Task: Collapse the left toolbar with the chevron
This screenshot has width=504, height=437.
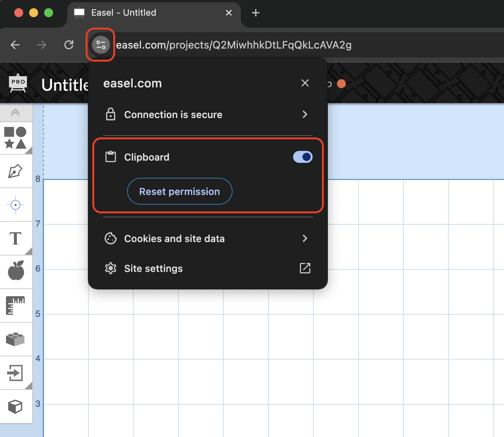Action: 16,113
